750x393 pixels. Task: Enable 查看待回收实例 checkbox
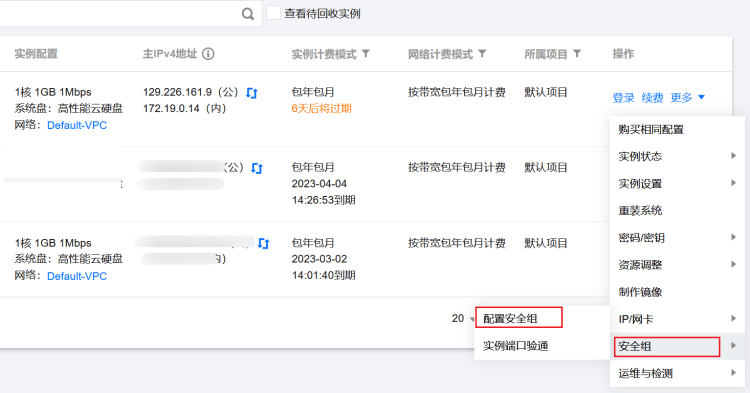point(274,13)
